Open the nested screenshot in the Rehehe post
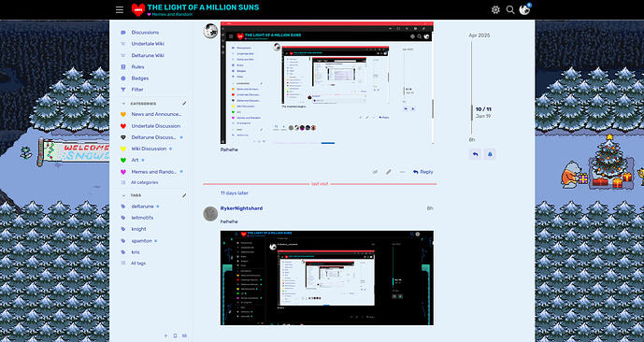Screen dimensions: 644x342 pos(327,82)
